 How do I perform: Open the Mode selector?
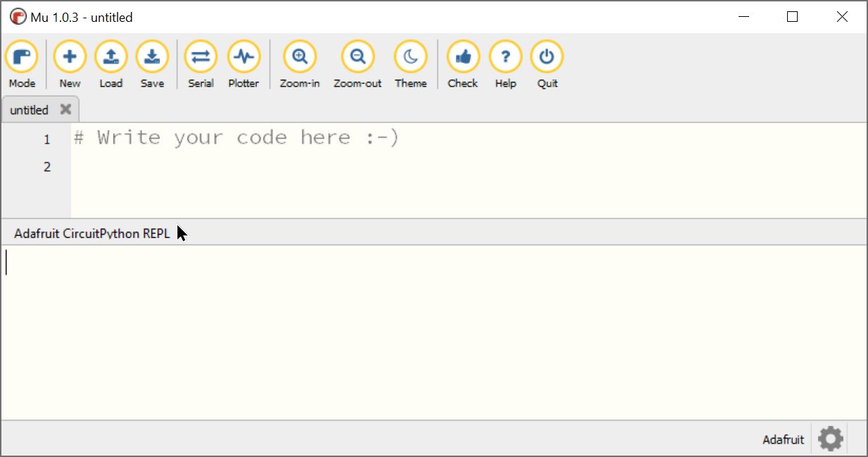point(22,64)
